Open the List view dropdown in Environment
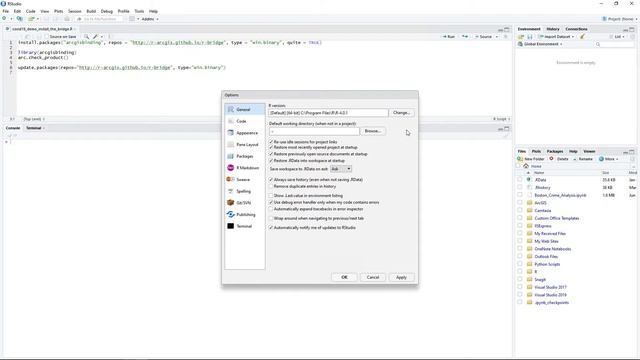 point(617,37)
